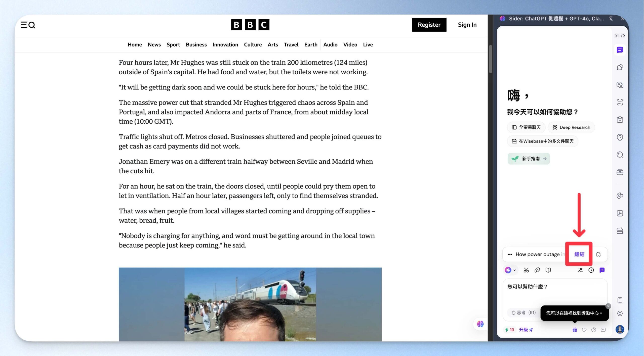Screen dimensions: 644x356
Task: Click the purple chat icon in Sider sidebar
Action: [620, 50]
